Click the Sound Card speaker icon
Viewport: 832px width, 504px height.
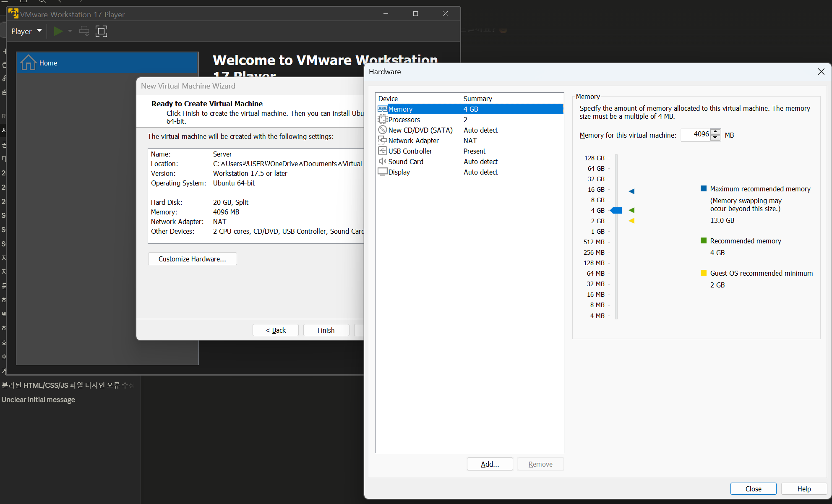pyautogui.click(x=382, y=162)
